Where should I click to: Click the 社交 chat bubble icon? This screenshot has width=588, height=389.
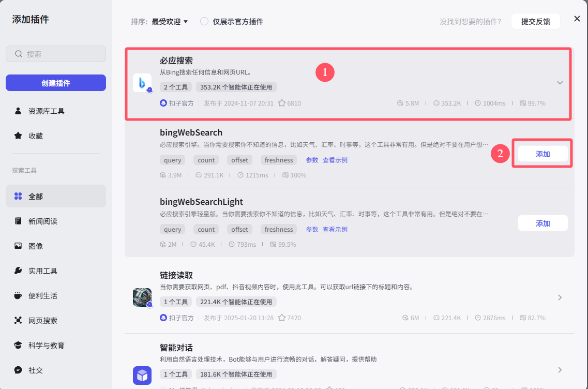(x=18, y=370)
